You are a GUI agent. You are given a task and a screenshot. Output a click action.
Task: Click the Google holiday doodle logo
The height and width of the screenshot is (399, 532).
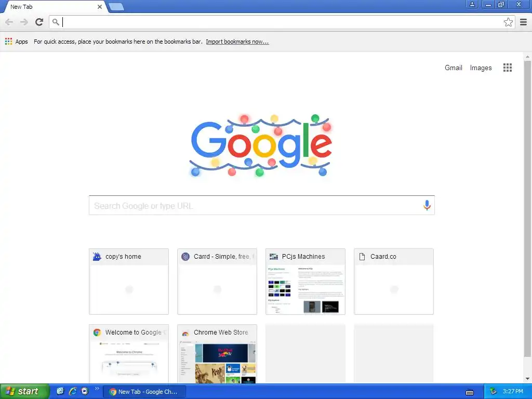261,146
